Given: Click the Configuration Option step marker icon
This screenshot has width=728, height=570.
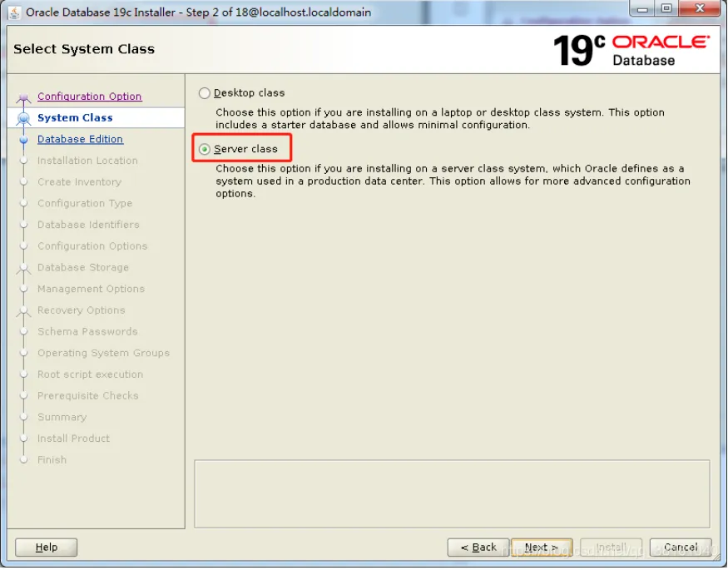Looking at the screenshot, I should [23, 97].
